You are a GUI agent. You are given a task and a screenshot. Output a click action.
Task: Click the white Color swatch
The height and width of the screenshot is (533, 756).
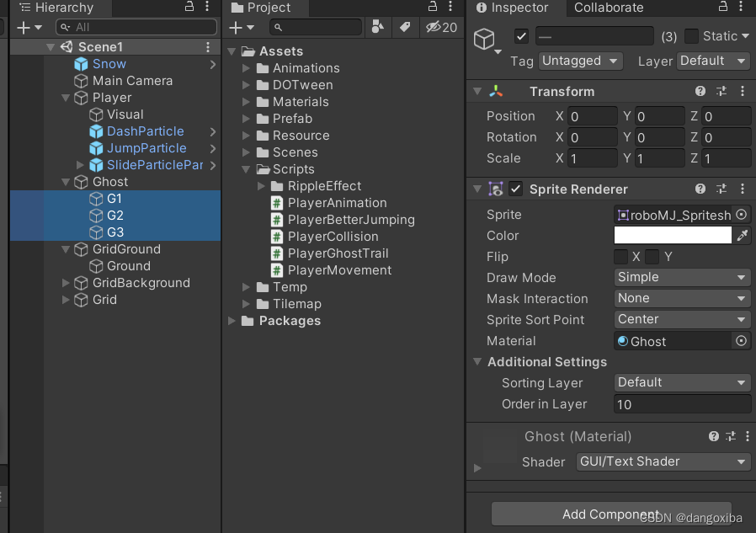(x=673, y=236)
